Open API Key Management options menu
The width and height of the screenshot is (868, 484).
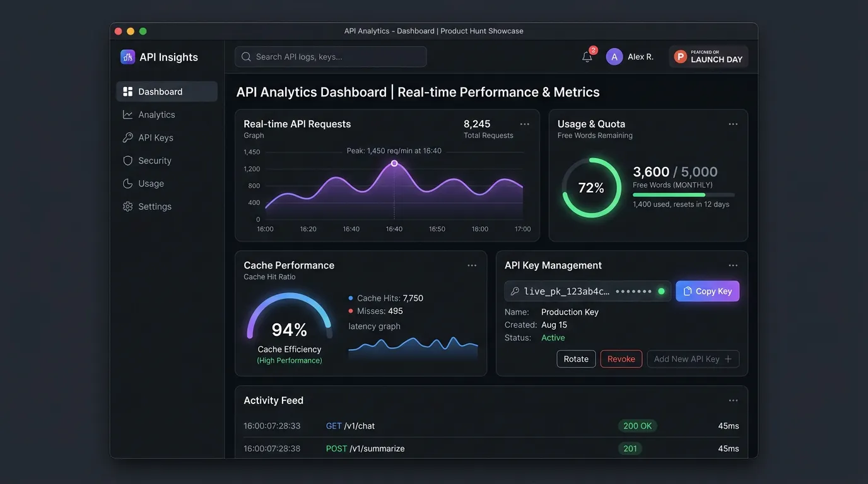coord(733,265)
